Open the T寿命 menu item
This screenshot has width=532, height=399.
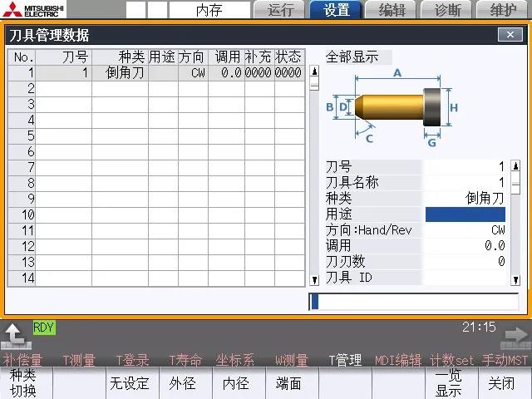(185, 360)
